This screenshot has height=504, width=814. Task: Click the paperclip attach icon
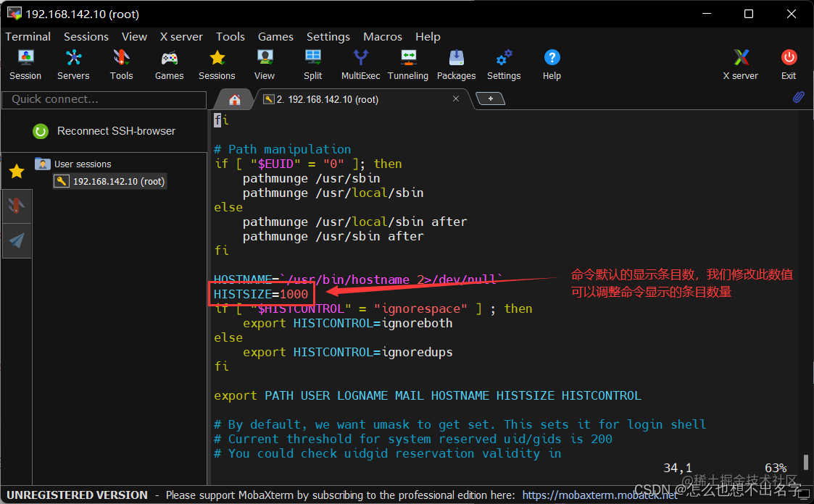[x=799, y=97]
